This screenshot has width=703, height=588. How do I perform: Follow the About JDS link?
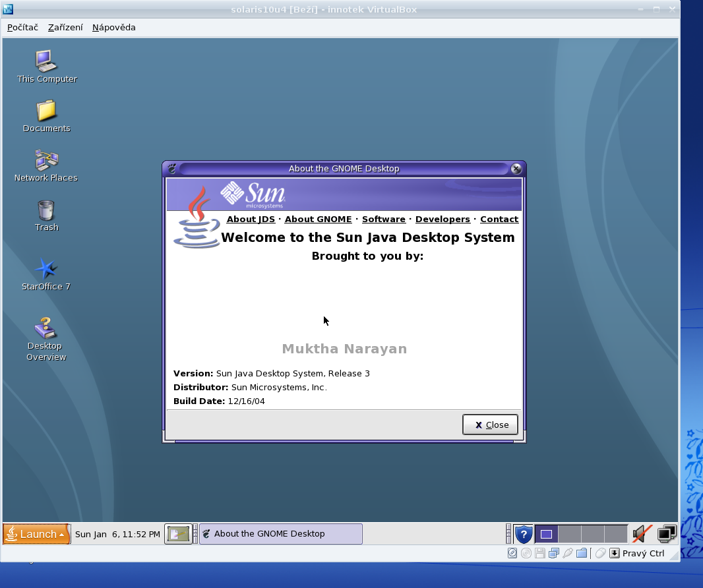point(251,219)
